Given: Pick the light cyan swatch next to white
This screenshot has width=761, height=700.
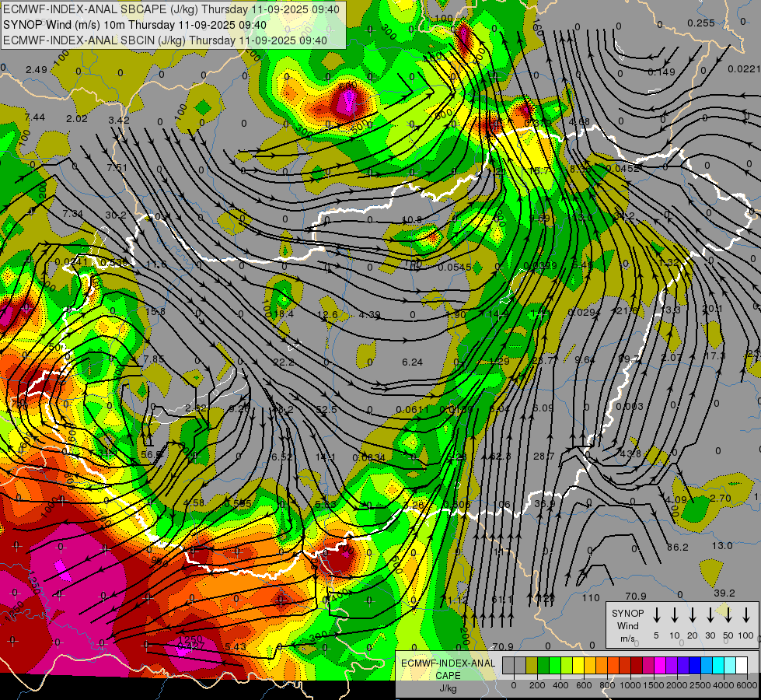Looking at the screenshot, I should [730, 666].
